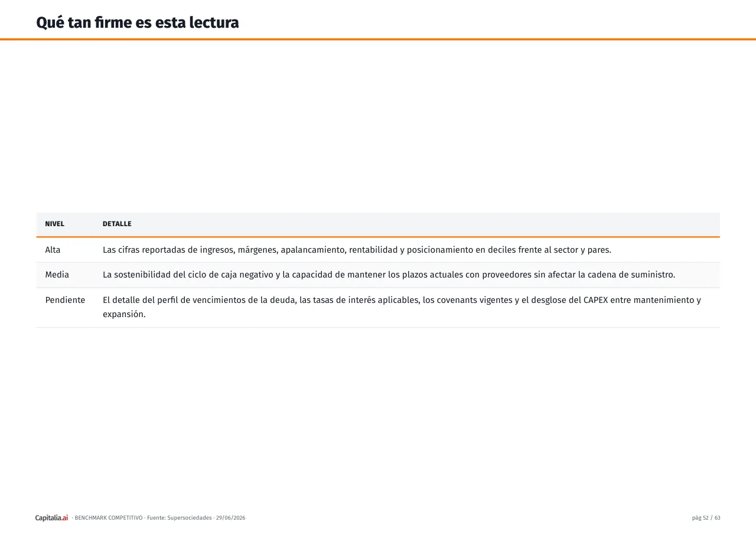Image resolution: width=756 pixels, height=535 pixels.
Task: Click the total page count 63
Action: 718,518
